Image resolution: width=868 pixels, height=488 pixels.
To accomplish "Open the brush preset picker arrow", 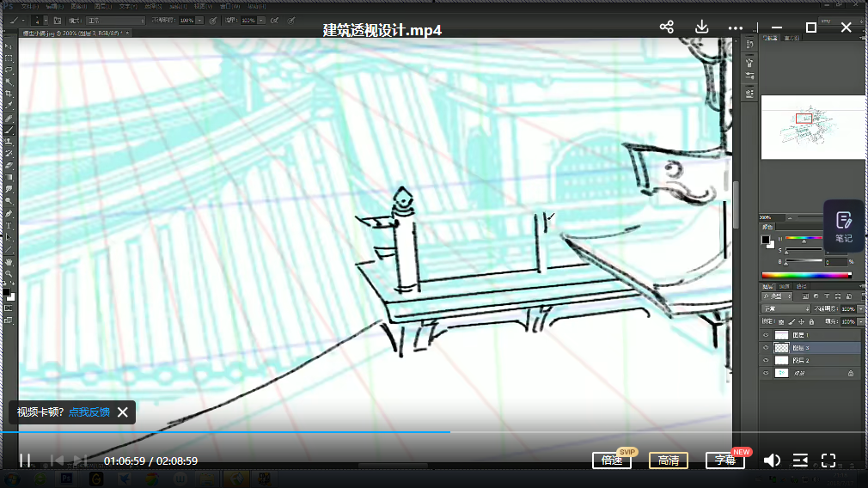I will point(46,21).
